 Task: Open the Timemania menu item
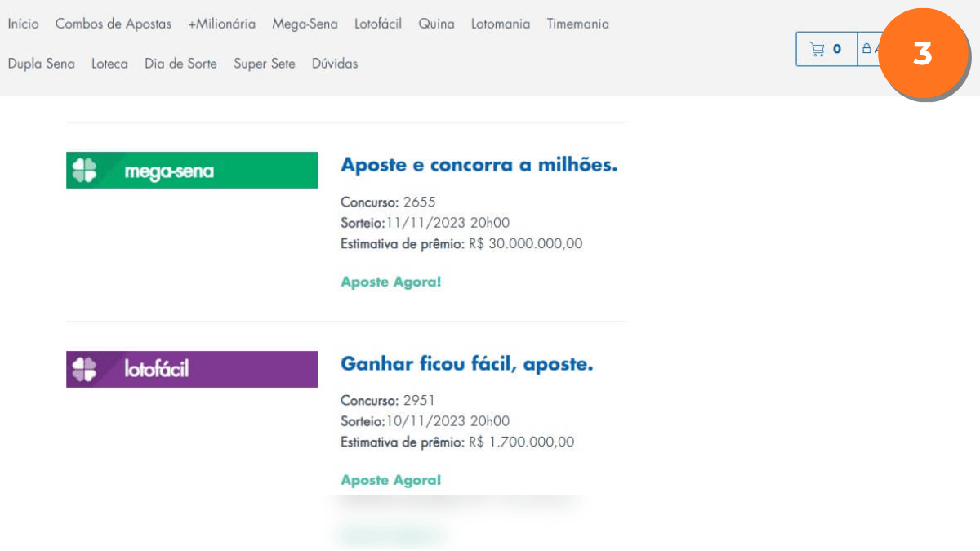(578, 24)
